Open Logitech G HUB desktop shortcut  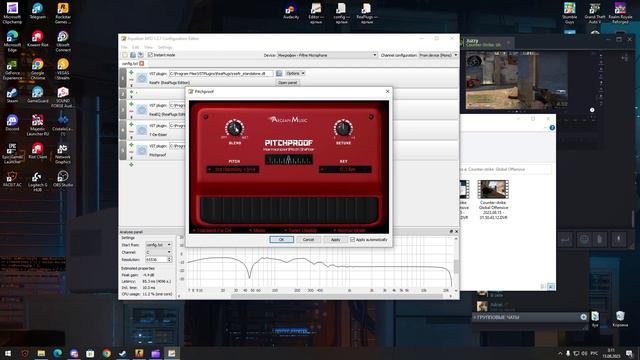(x=38, y=181)
